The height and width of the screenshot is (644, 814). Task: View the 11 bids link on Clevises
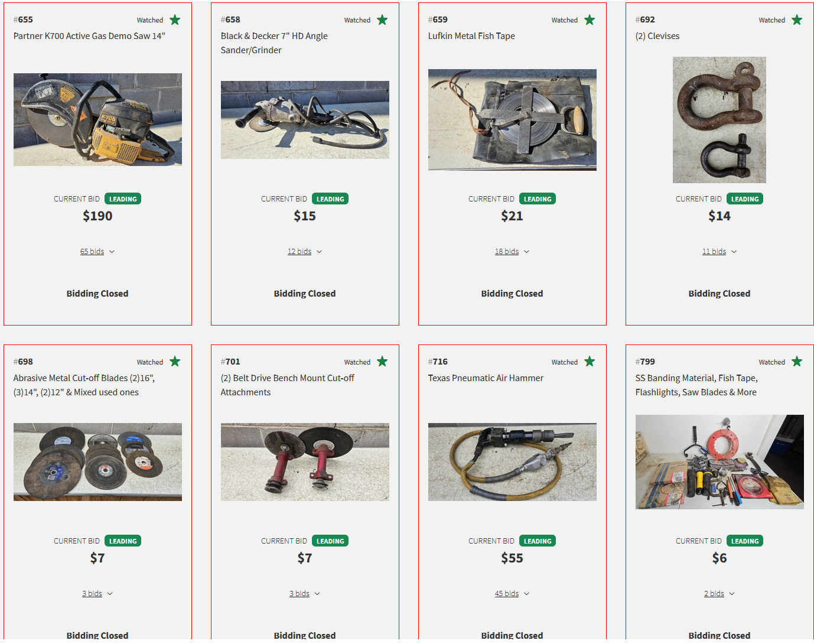click(x=714, y=252)
